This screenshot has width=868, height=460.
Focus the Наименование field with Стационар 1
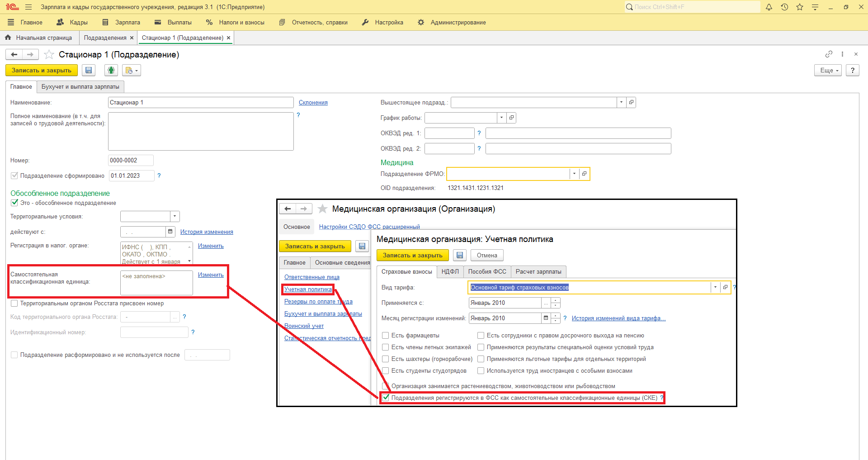[x=201, y=102]
